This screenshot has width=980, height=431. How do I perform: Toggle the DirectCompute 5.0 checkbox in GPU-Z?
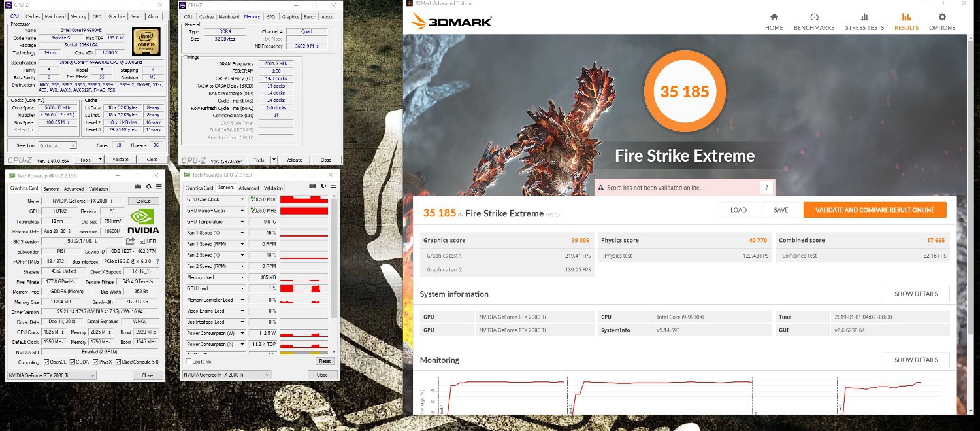[118, 362]
